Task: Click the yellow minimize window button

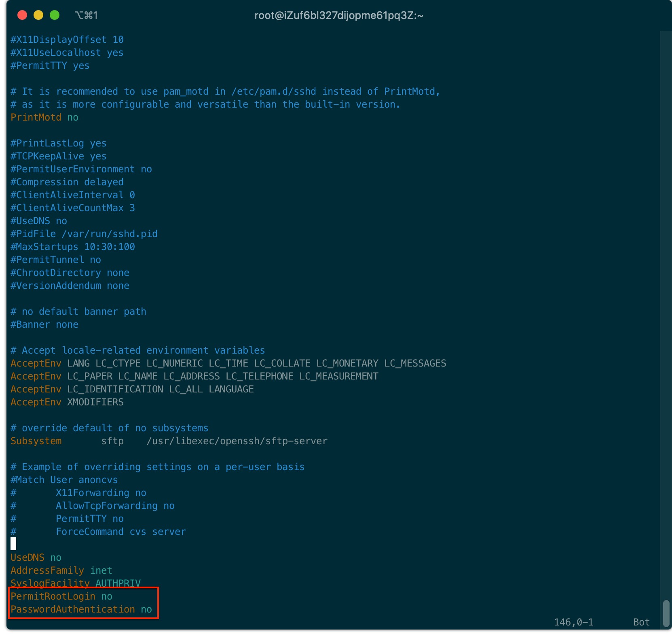Action: (x=38, y=15)
